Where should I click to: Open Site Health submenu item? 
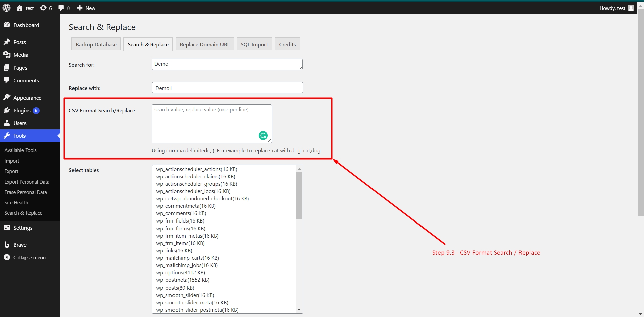pyautogui.click(x=16, y=203)
